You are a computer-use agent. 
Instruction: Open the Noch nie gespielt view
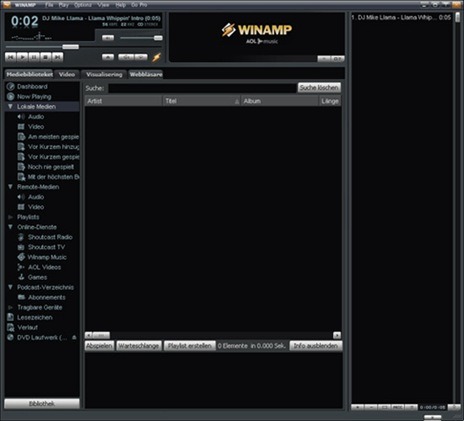coord(51,167)
